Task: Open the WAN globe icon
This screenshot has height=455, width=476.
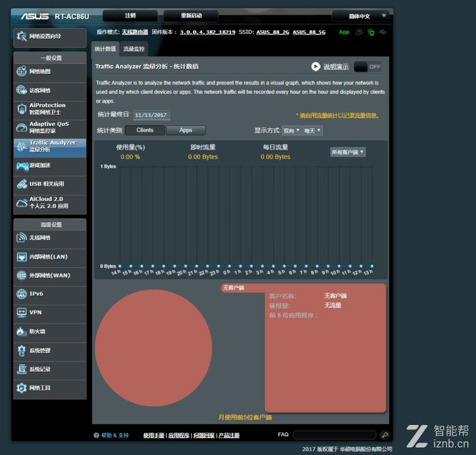Action: 21,275
